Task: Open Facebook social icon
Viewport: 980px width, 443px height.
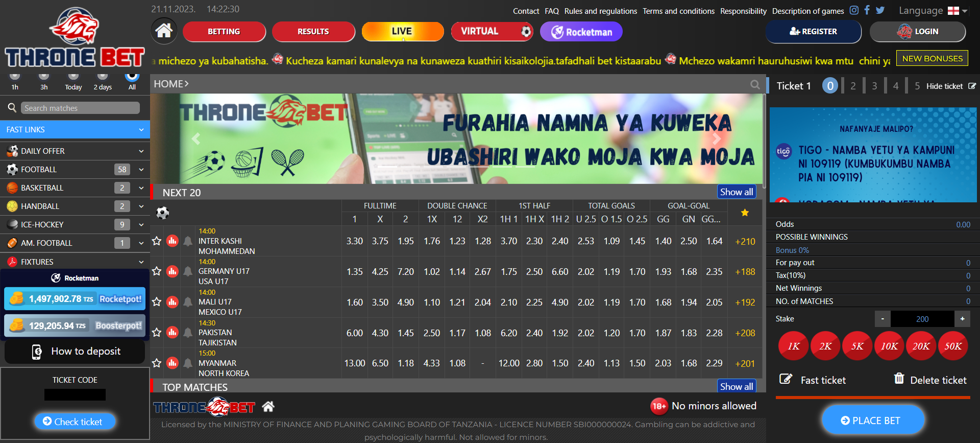Action: (867, 10)
